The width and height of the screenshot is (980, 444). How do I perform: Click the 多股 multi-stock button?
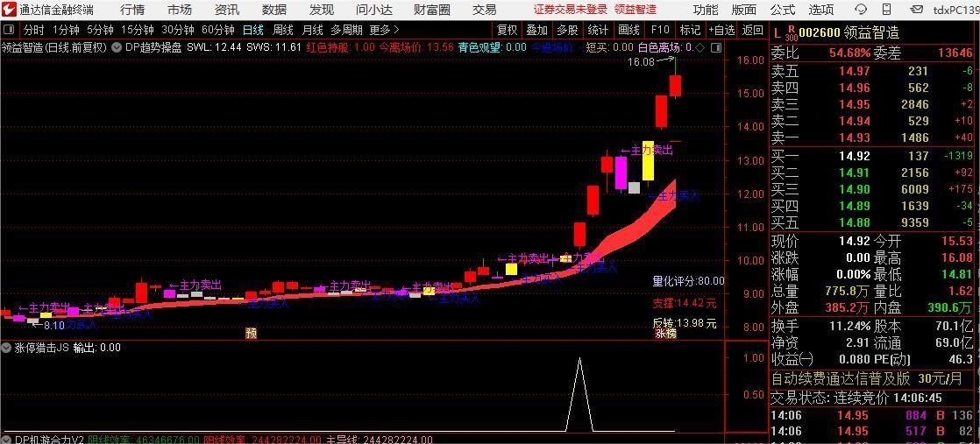tap(567, 30)
